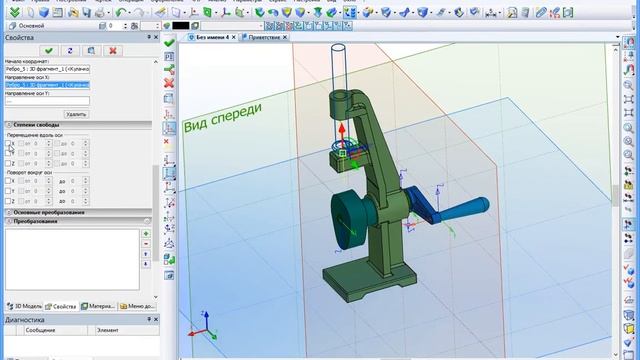This screenshot has width=640, height=360.
Task: Click the green workplane icon in toolbar
Action: pos(207,13)
